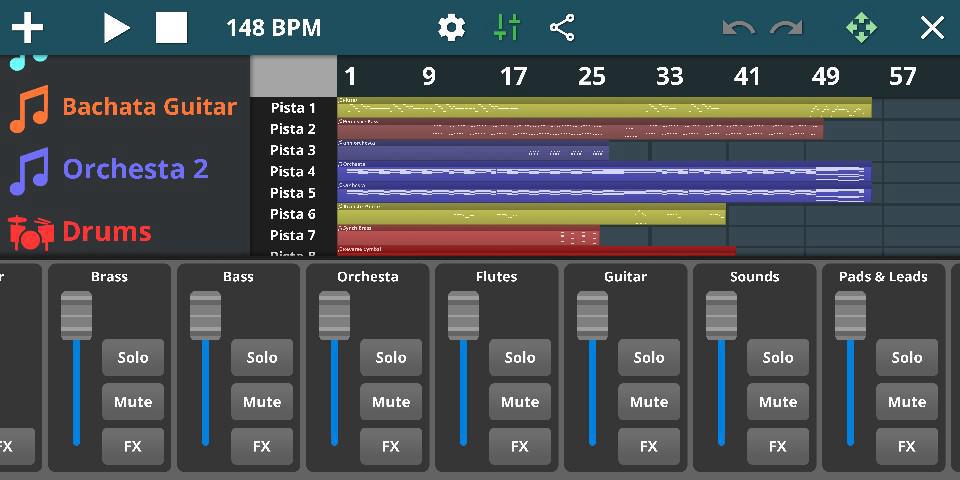Jump to bar 49 on timeline
The image size is (960, 480).
click(x=825, y=77)
